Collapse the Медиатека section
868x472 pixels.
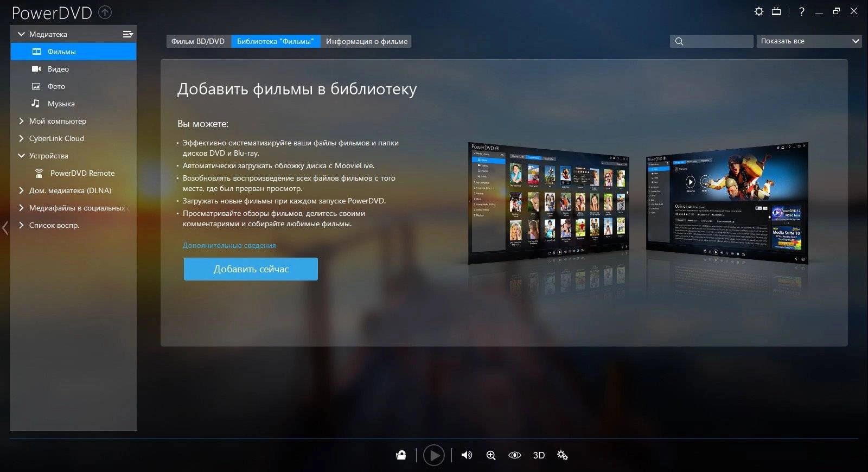point(21,34)
